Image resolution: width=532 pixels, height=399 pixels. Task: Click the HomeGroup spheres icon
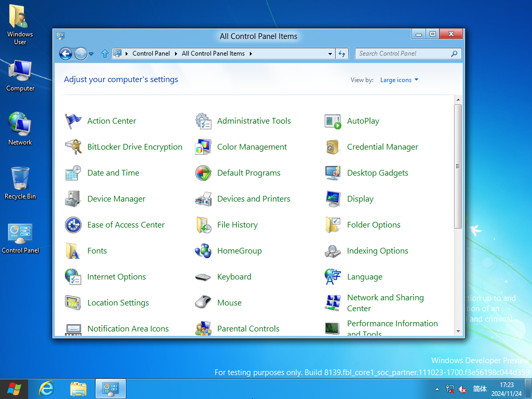pyautogui.click(x=203, y=251)
